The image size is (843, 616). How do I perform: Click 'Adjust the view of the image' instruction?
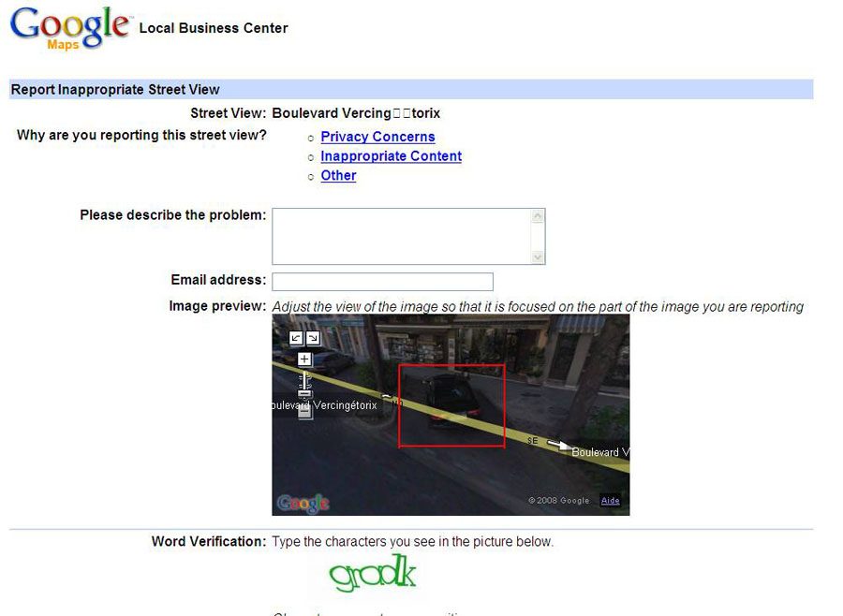tap(538, 306)
